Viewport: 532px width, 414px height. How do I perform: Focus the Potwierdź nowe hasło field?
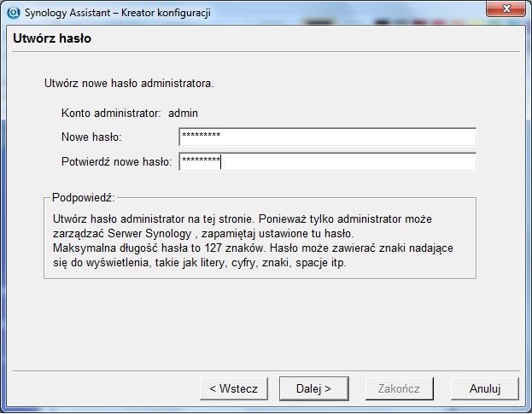point(327,161)
